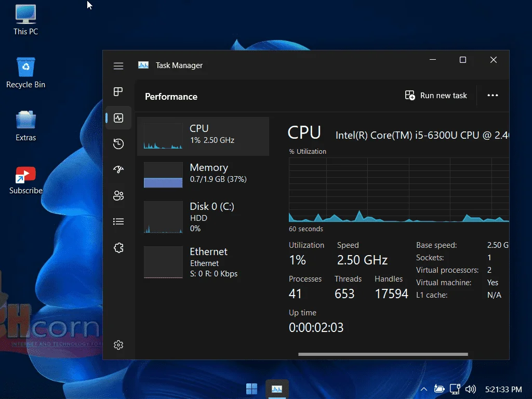Click the Processes value 41
Viewport: 532px width, 399px height.
coord(295,294)
